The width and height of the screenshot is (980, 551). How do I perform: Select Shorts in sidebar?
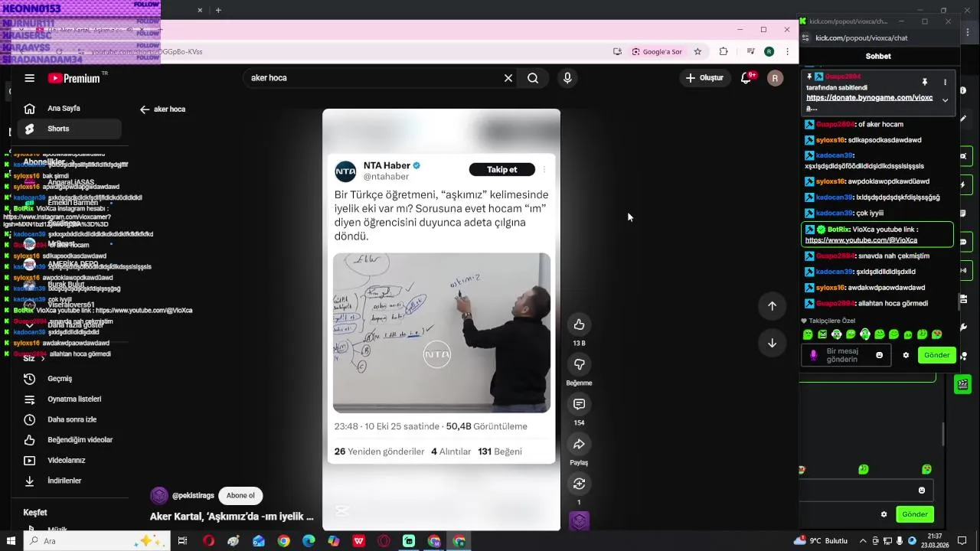(69, 129)
